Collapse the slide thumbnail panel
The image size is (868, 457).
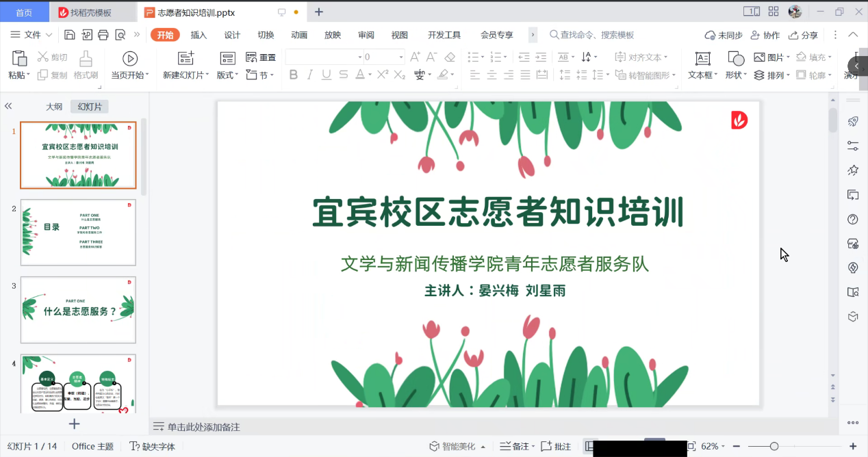pyautogui.click(x=8, y=106)
